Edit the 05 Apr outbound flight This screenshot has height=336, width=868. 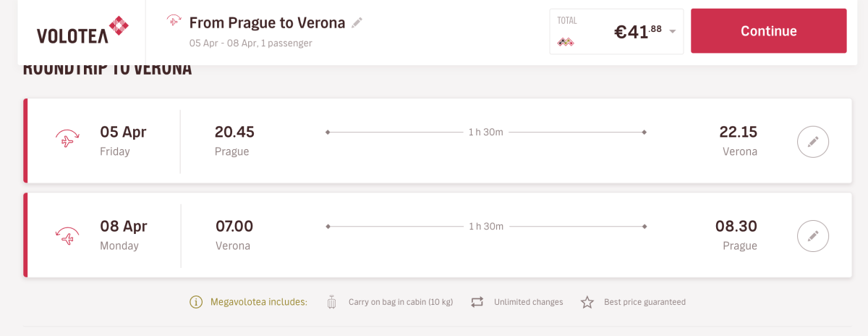pyautogui.click(x=812, y=141)
